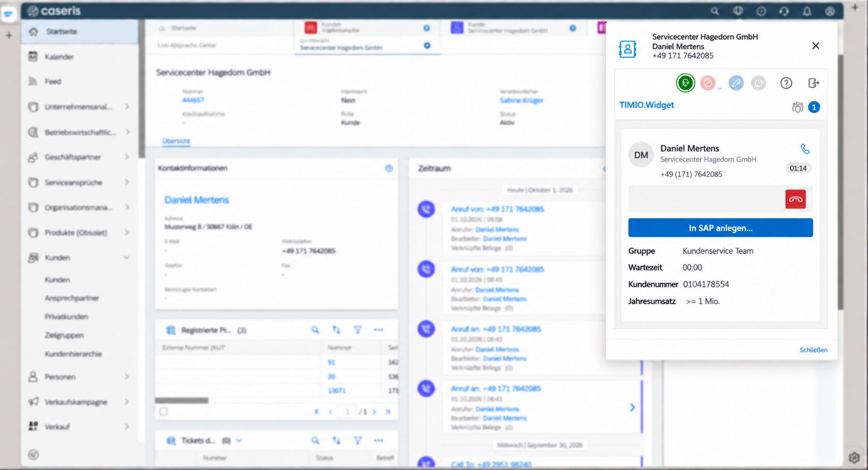Open Daniel Mertens contact name link
Image resolution: width=868 pixels, height=470 pixels.
(197, 200)
